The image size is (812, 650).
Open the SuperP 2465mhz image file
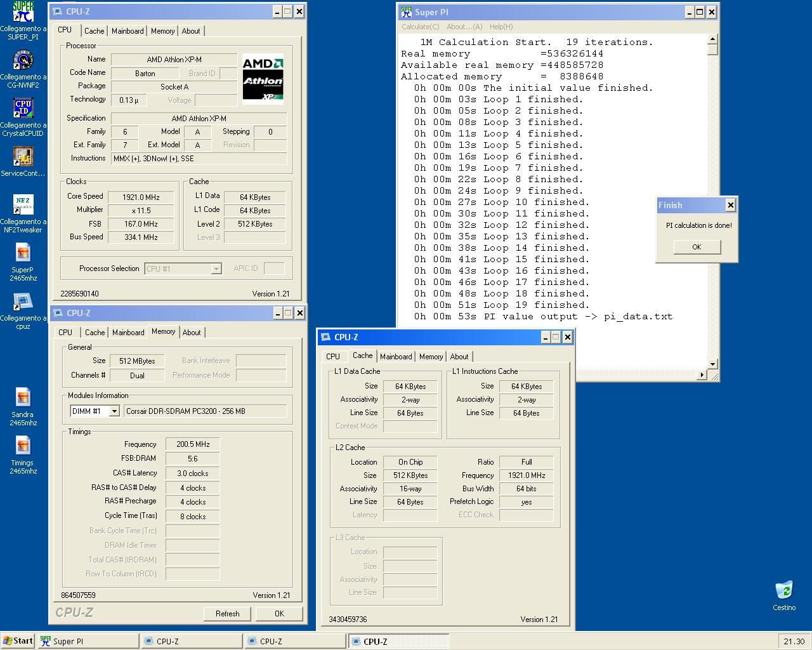tap(23, 262)
